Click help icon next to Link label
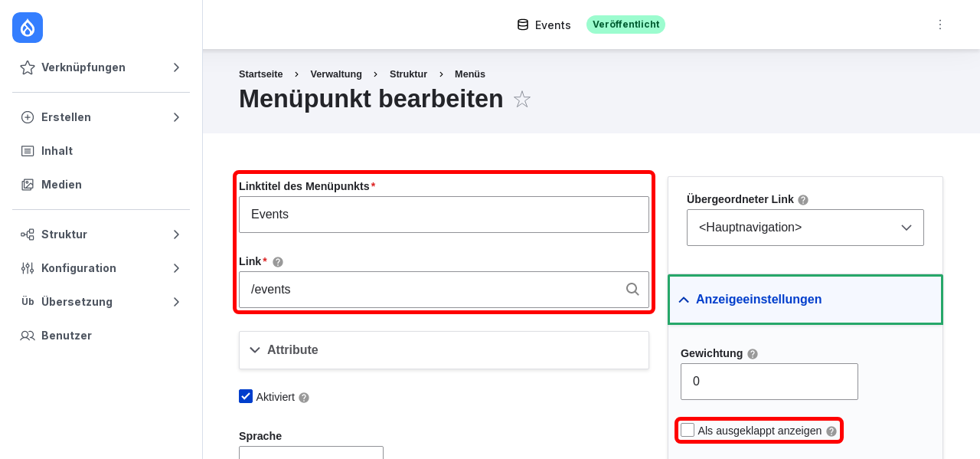This screenshot has height=459, width=980. [x=278, y=262]
